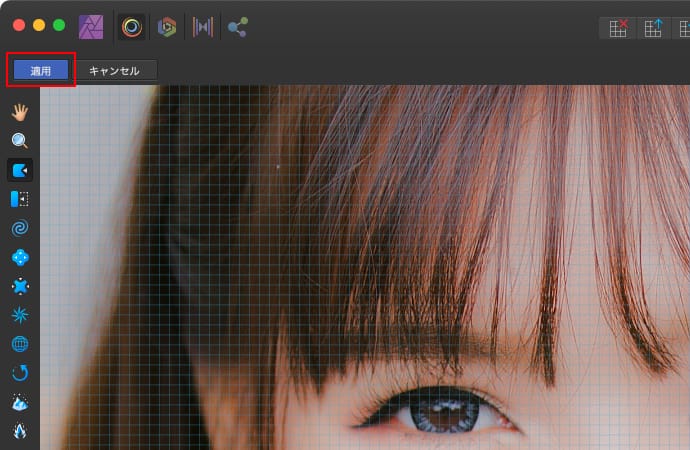Viewport: 690px width, 450px height.
Task: Select the Liquify Pinch tool
Action: pos(20,257)
